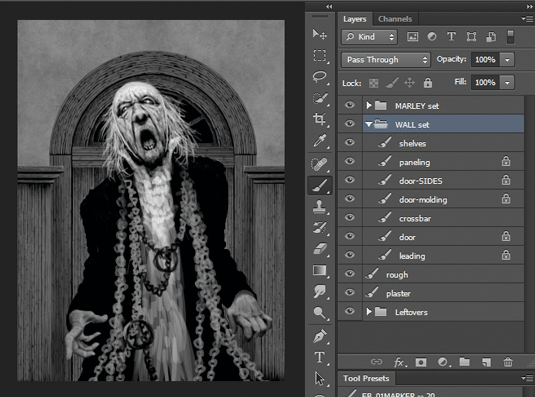
Task: Select the History Brush tool
Action: pyautogui.click(x=319, y=228)
